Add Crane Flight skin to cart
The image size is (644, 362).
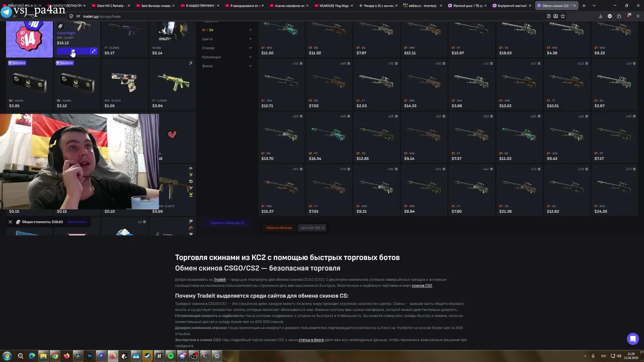click(72, 51)
